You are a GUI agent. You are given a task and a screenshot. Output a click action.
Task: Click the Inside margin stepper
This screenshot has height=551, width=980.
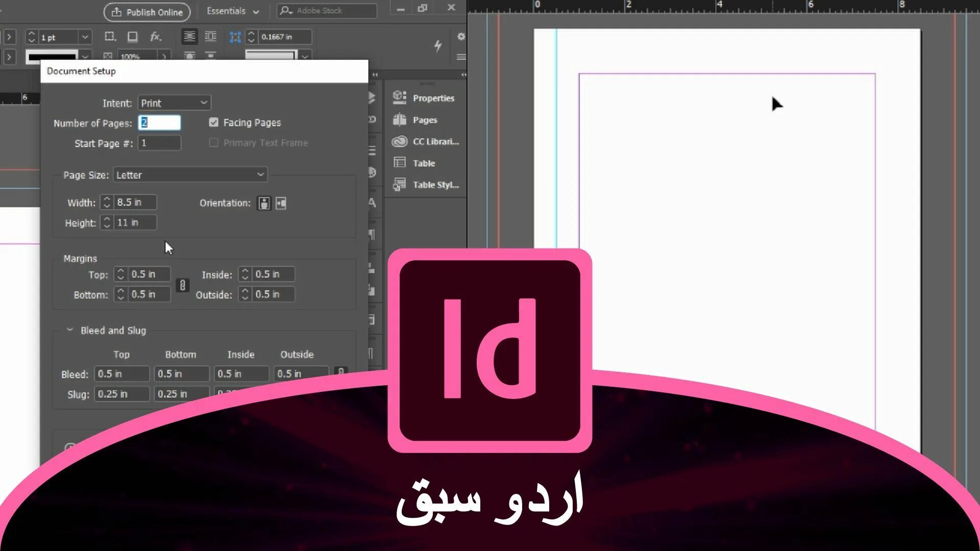tap(245, 274)
